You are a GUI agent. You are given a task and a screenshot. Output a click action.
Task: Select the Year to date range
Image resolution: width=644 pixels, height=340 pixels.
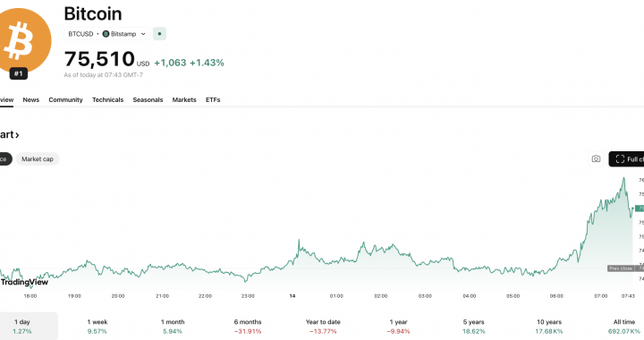tap(323, 326)
